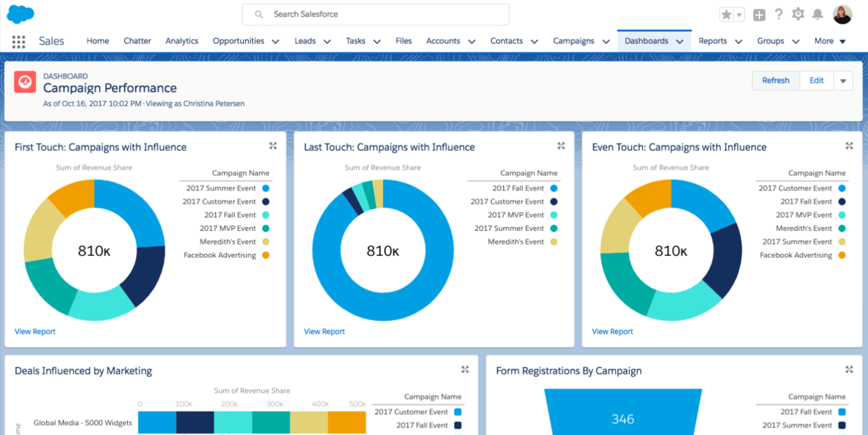Click 2017 Fall Event in Form Registrations legend
Viewport: 868px width, 435px height.
pyautogui.click(x=806, y=412)
